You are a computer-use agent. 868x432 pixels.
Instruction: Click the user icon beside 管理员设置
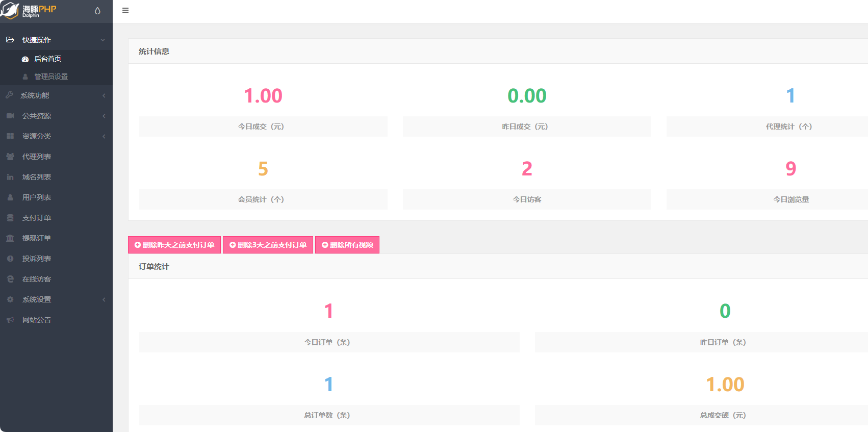[x=25, y=77]
